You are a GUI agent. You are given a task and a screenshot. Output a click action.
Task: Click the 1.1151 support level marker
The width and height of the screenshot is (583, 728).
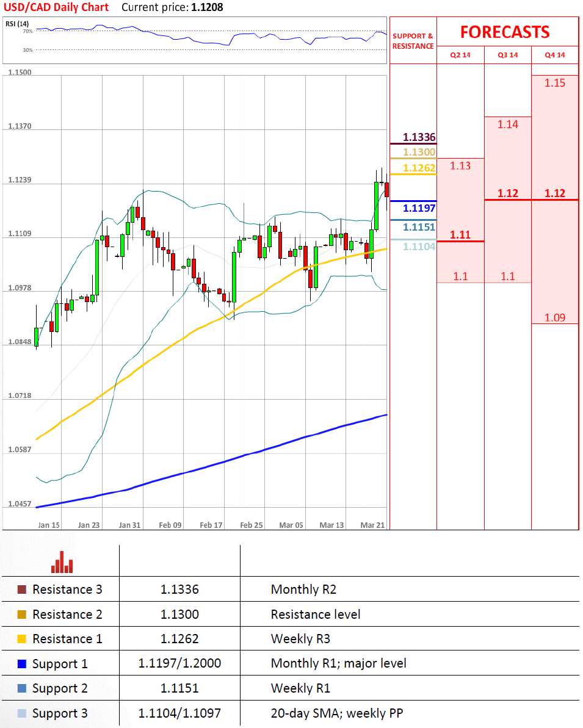point(419,227)
